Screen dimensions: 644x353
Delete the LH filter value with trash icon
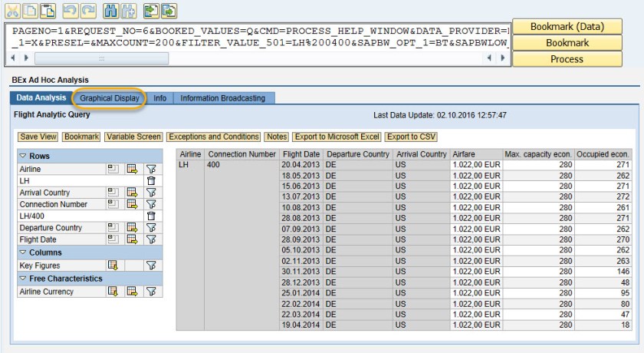[x=151, y=181]
